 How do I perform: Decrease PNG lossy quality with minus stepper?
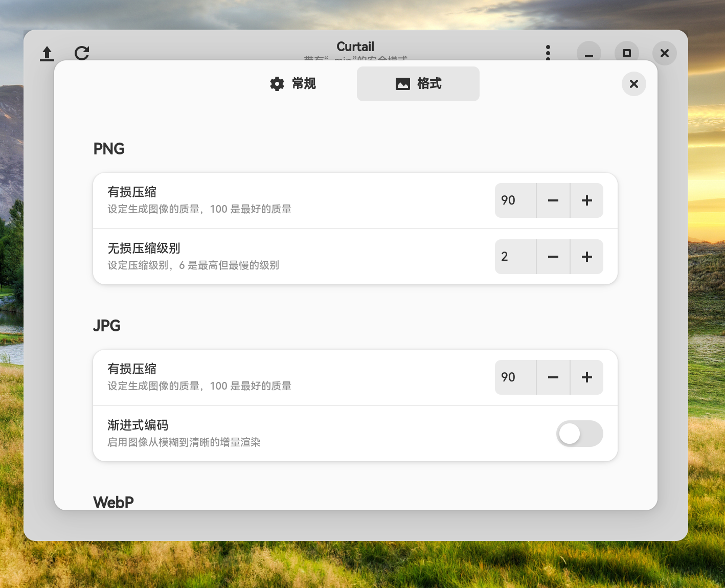553,200
